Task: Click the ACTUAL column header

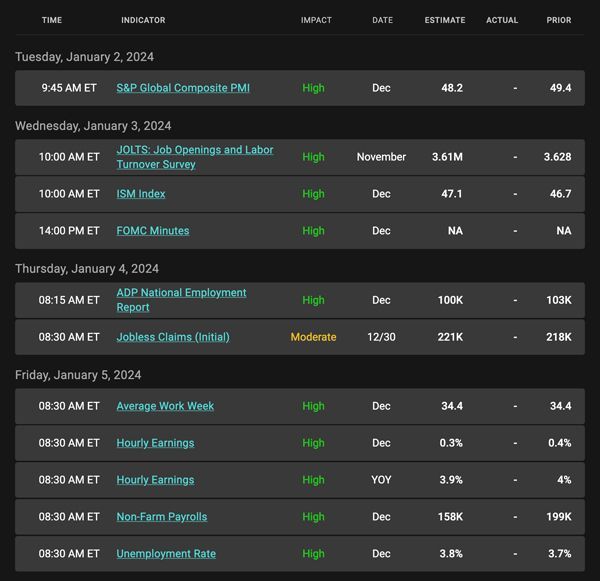Action: pyautogui.click(x=502, y=20)
